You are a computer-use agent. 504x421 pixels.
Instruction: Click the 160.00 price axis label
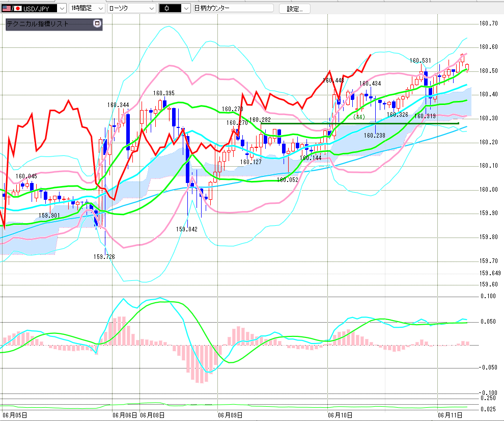point(488,190)
